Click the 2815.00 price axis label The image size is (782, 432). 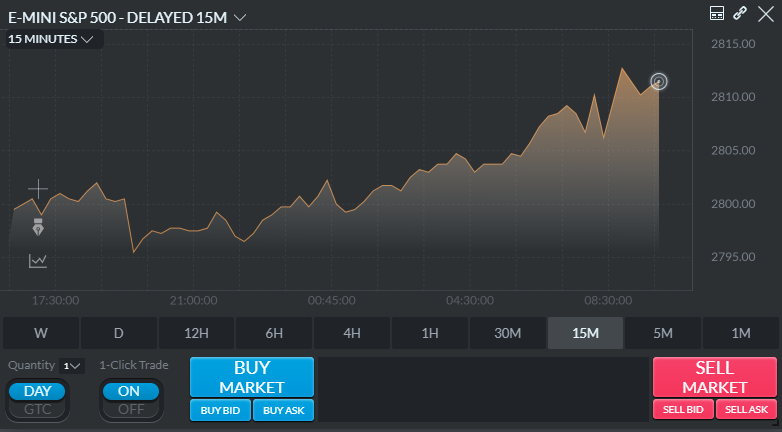click(x=733, y=44)
